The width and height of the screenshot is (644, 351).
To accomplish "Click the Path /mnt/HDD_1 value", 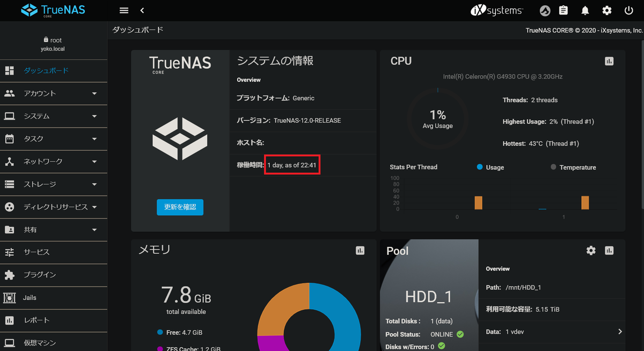I will tap(523, 288).
